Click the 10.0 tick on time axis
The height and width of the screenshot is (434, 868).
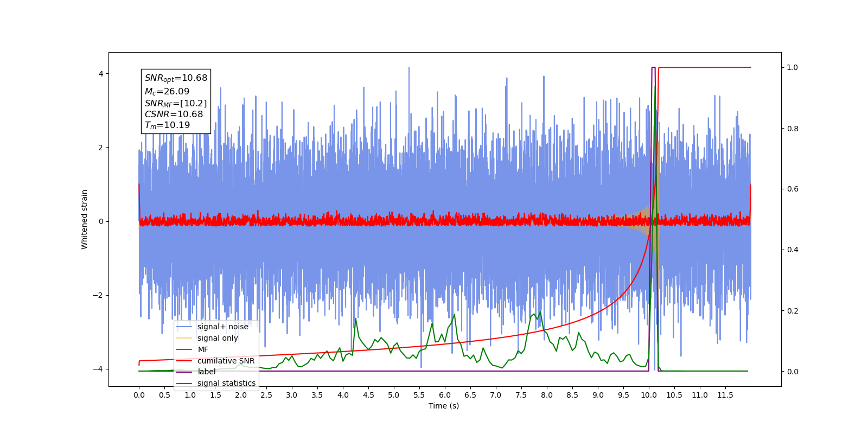click(x=649, y=395)
